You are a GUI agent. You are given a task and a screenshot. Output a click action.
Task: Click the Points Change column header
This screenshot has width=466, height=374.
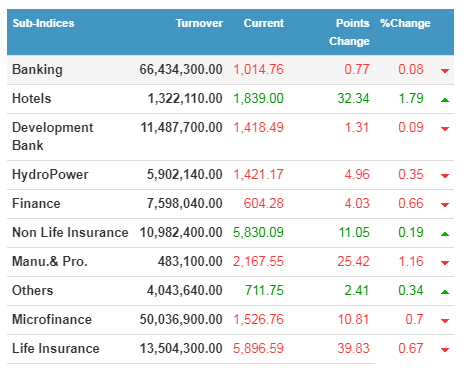pos(349,32)
